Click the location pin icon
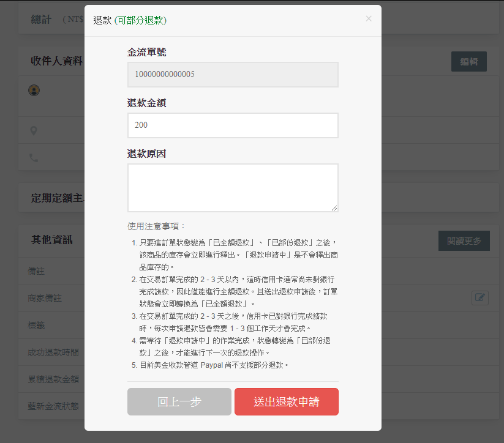The image size is (504, 443). (34, 131)
